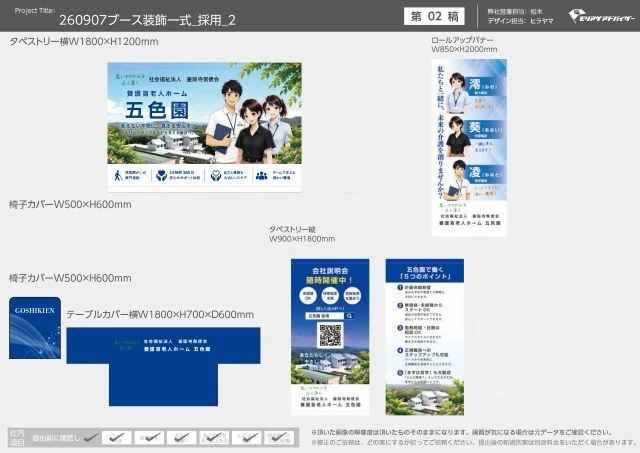Click the first footnote line about image resolution
The image size is (640, 453).
[462, 432]
